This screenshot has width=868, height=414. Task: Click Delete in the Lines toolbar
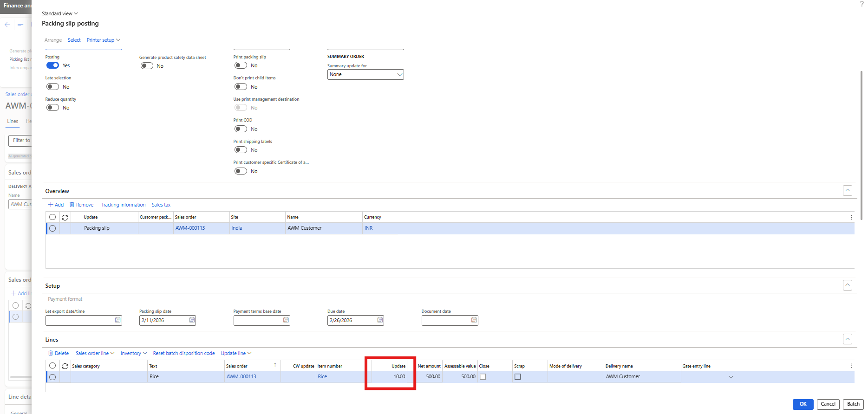(59, 353)
